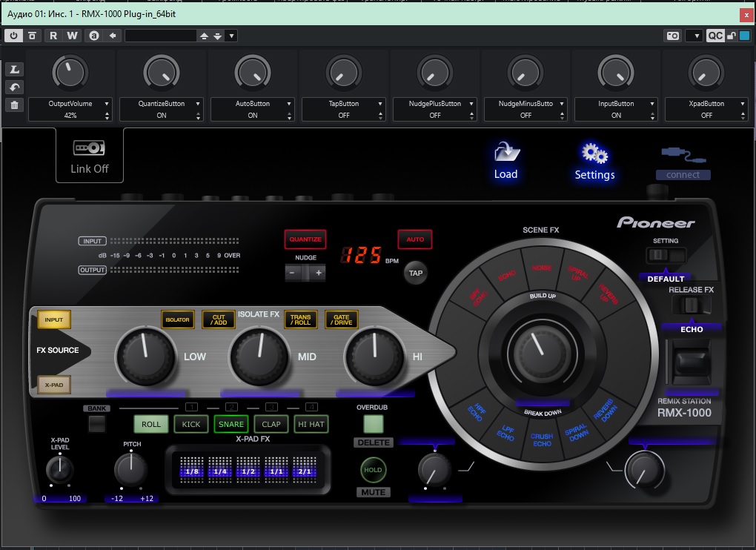
Task: Click the QC quick controls icon
Action: click(x=715, y=36)
